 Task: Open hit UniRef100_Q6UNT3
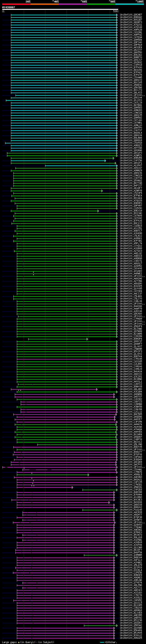(x=131, y=22)
